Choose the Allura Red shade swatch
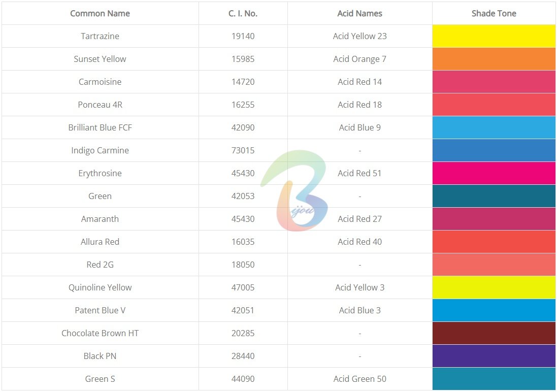Screen dimensions: 557x392 [x=494, y=242]
